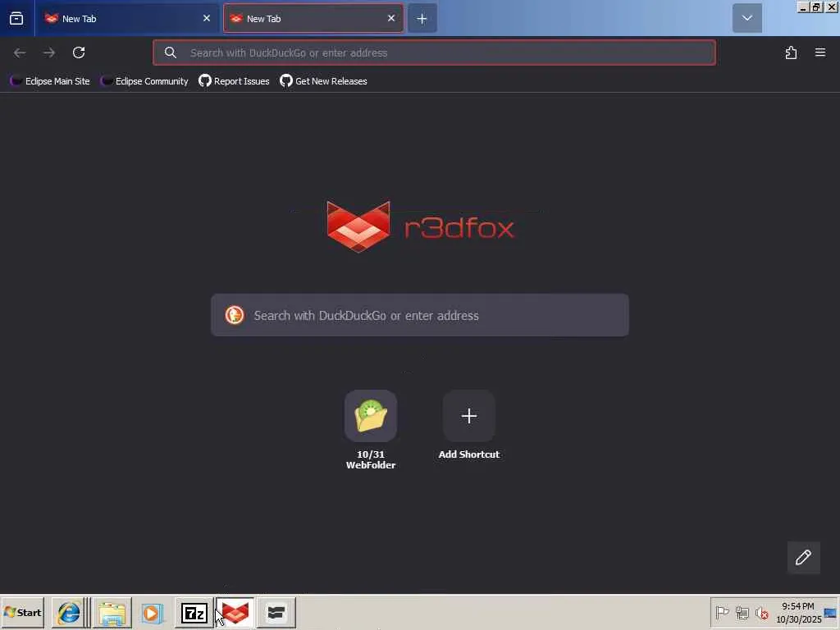The image size is (840, 630).
Task: Open Windows Explorer from the taskbar
Action: coord(112,612)
